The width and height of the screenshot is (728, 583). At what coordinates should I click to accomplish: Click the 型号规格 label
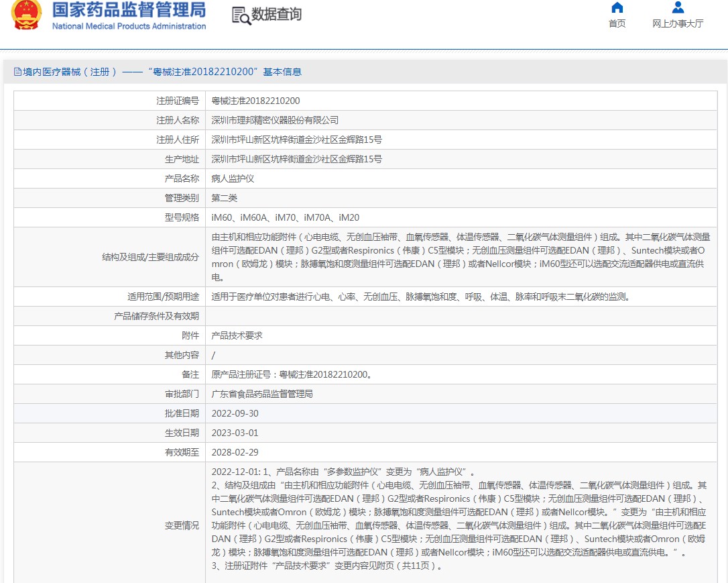(182, 218)
